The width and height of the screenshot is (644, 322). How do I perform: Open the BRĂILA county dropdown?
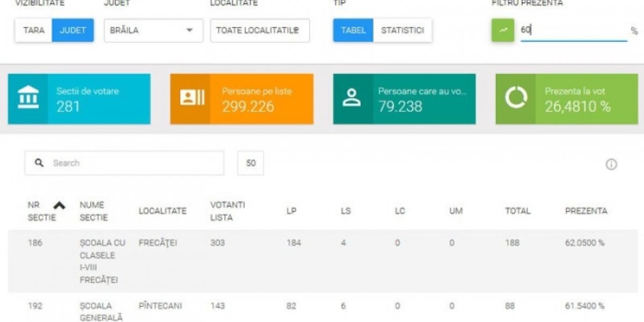click(153, 31)
